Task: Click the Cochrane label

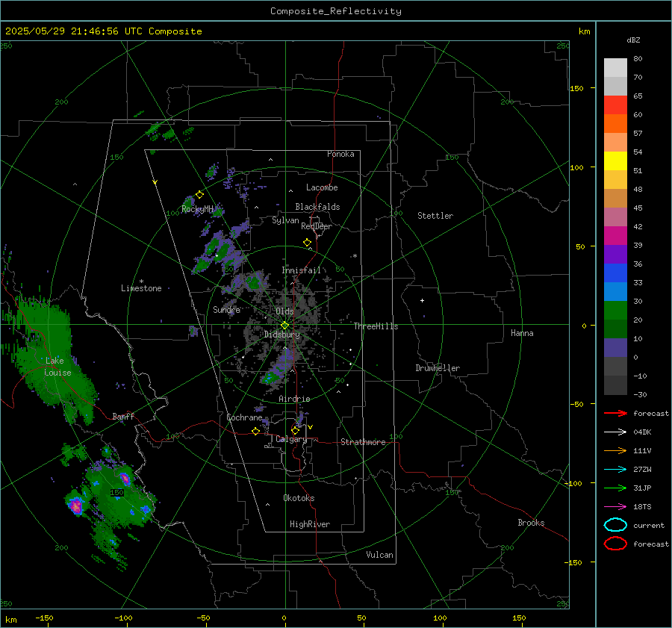Action: (244, 417)
